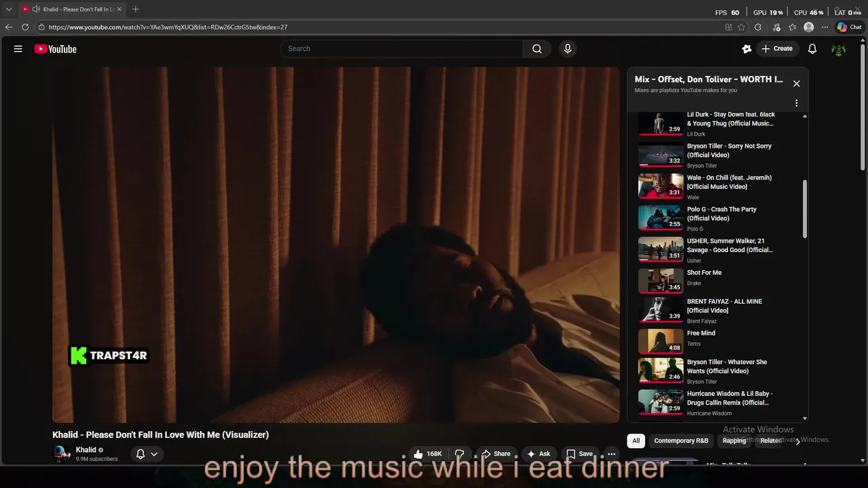Play USHER Good Good video
Viewport: 868px width, 488px height.
(661, 249)
